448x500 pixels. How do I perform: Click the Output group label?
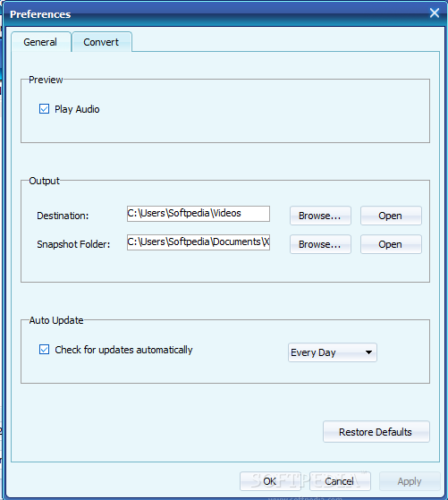(x=44, y=181)
